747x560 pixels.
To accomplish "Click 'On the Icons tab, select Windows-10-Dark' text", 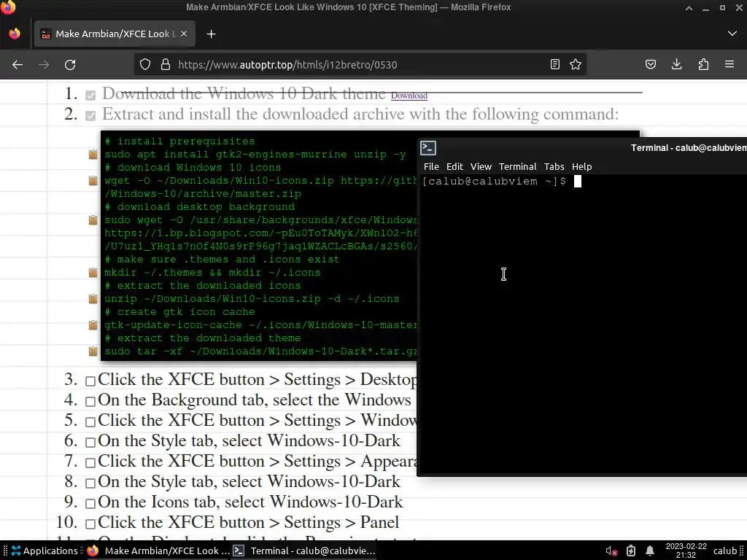I will [x=251, y=502].
